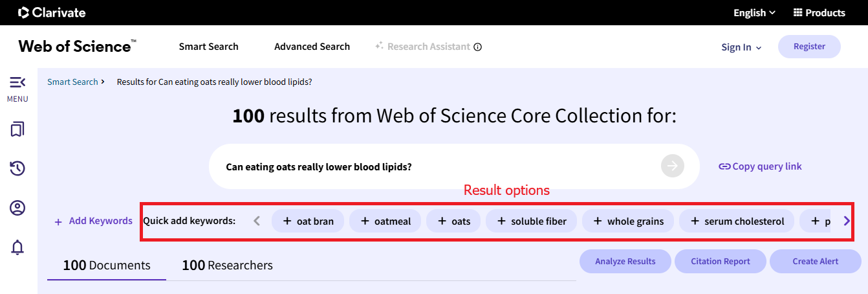Submit search with the arrow button

pos(672,166)
